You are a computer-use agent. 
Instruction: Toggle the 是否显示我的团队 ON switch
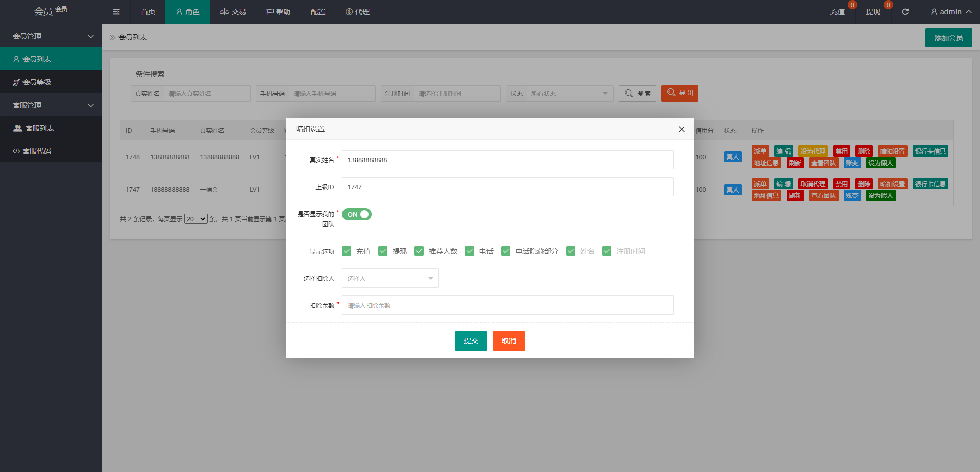(356, 215)
